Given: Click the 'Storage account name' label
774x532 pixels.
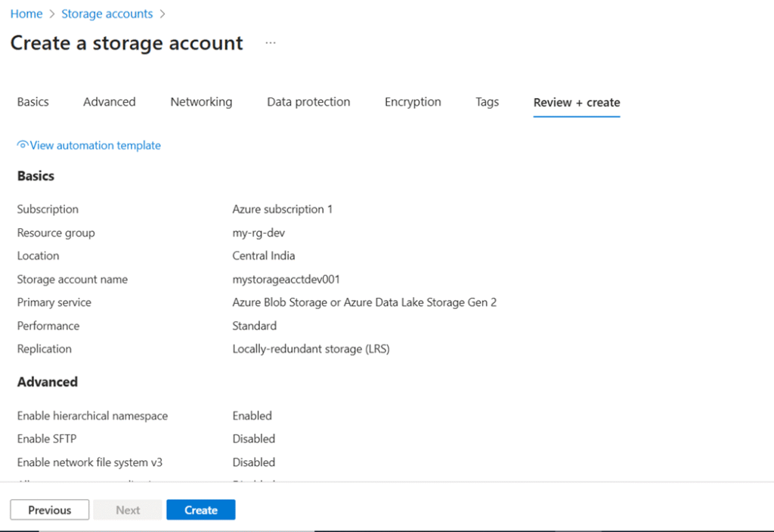Looking at the screenshot, I should (73, 280).
